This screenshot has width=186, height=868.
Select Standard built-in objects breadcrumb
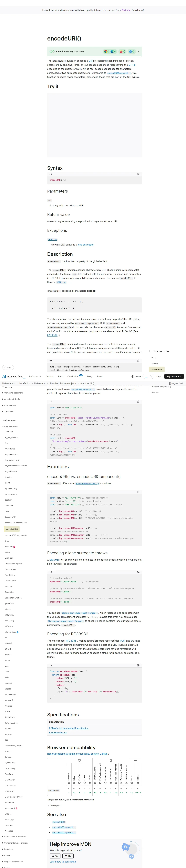[63, 384]
